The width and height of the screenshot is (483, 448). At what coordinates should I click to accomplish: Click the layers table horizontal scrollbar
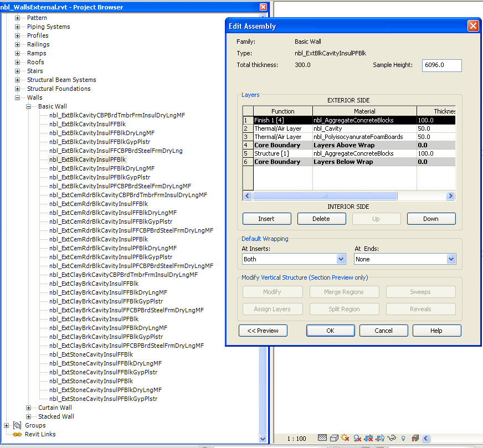[x=349, y=195]
